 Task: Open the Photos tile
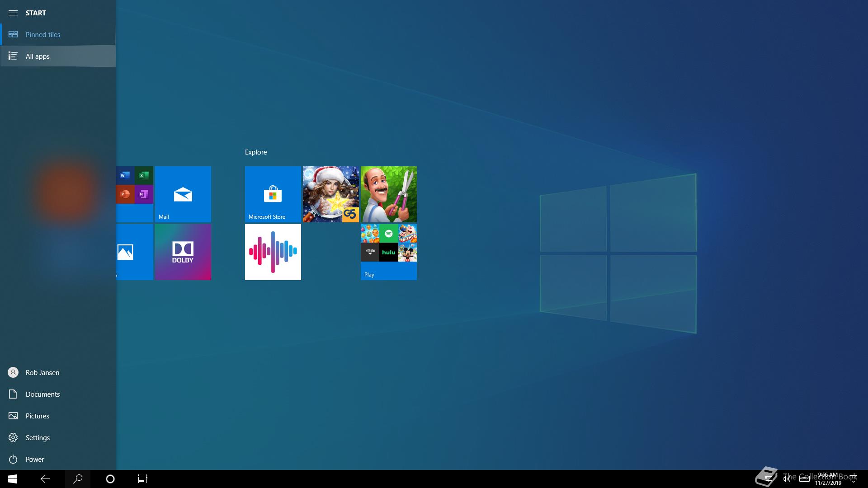click(135, 252)
